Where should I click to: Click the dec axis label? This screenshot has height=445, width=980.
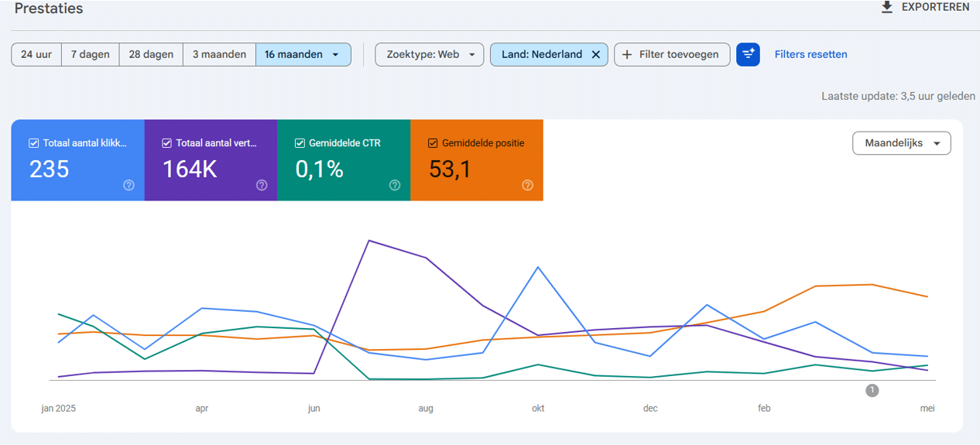tap(650, 409)
